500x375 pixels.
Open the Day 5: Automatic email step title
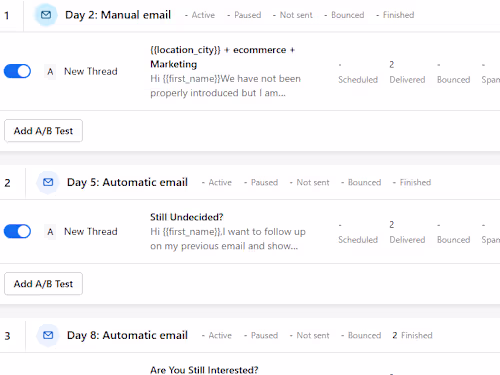pyautogui.click(x=127, y=182)
